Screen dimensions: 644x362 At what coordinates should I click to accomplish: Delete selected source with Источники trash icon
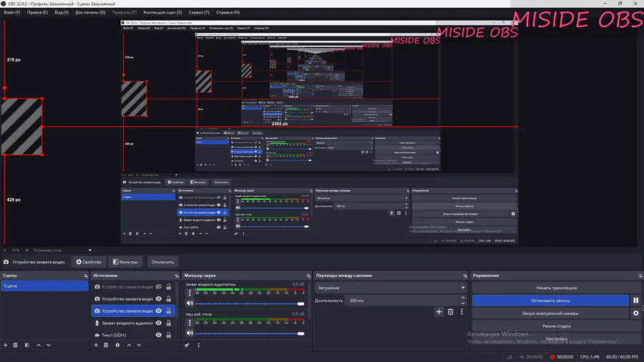point(106,345)
